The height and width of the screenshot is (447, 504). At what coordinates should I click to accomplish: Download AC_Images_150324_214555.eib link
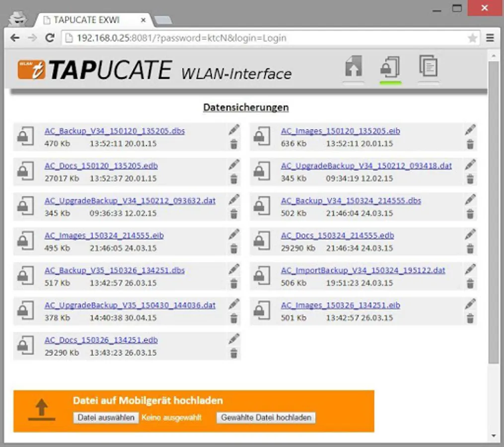[104, 235]
